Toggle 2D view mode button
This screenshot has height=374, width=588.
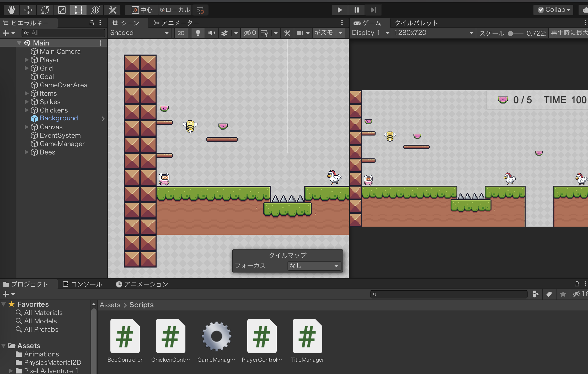181,33
